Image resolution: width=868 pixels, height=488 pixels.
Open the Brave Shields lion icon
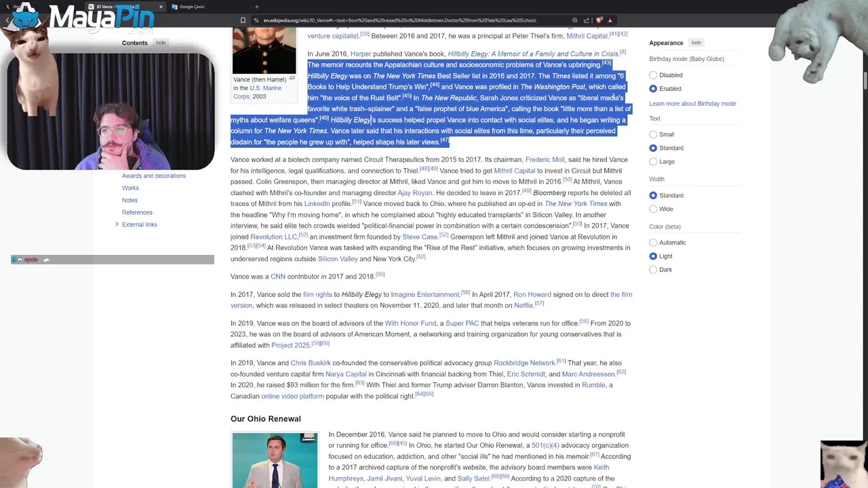point(599,20)
